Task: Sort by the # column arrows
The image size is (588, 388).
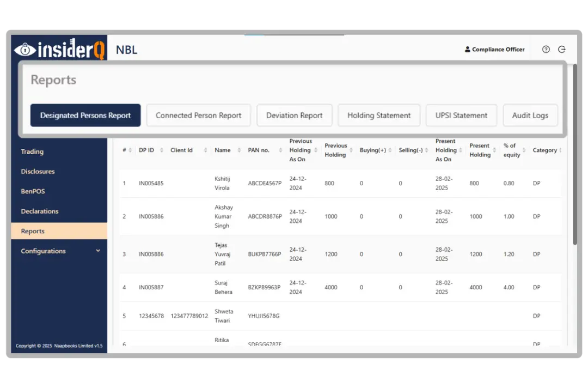Action: coord(130,150)
